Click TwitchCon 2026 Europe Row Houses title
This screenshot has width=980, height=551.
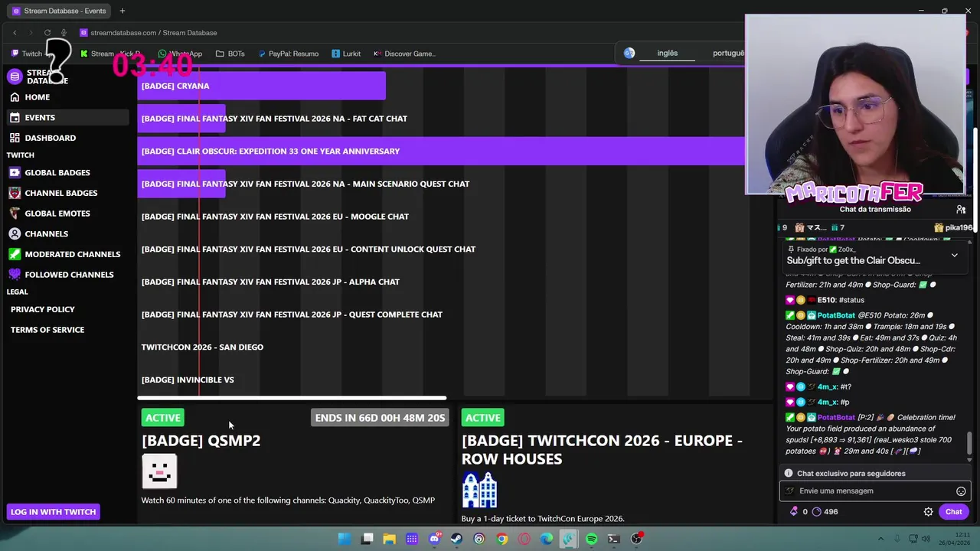[602, 450]
